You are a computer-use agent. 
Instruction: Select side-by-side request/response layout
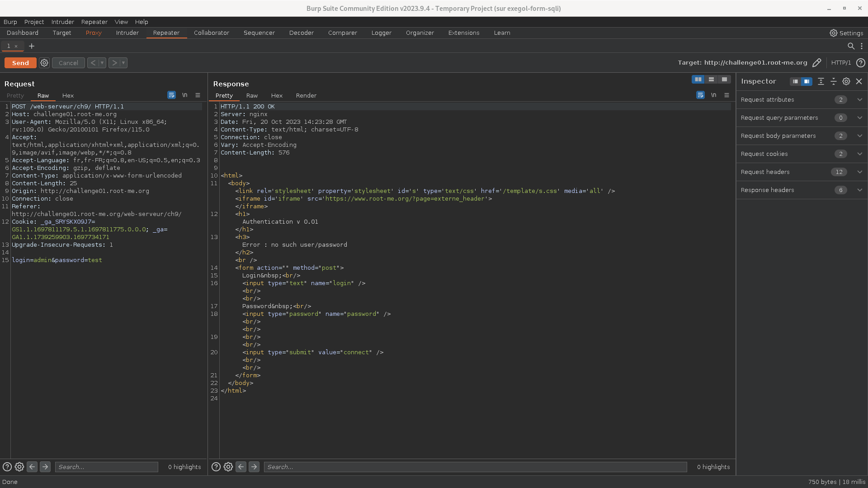point(698,80)
